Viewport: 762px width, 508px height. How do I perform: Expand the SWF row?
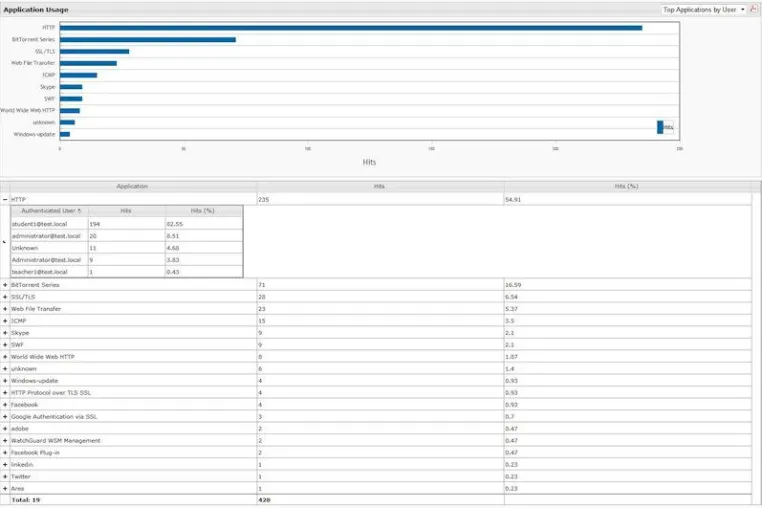pyautogui.click(x=5, y=345)
